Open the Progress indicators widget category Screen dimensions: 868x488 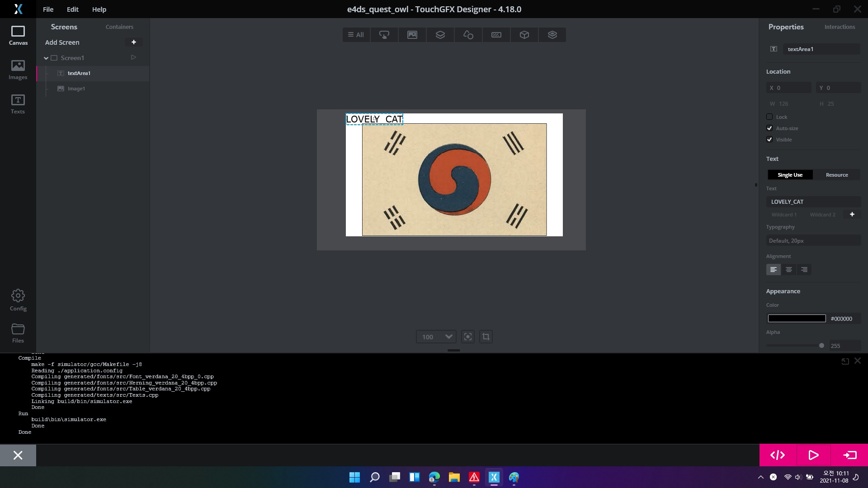click(x=496, y=35)
